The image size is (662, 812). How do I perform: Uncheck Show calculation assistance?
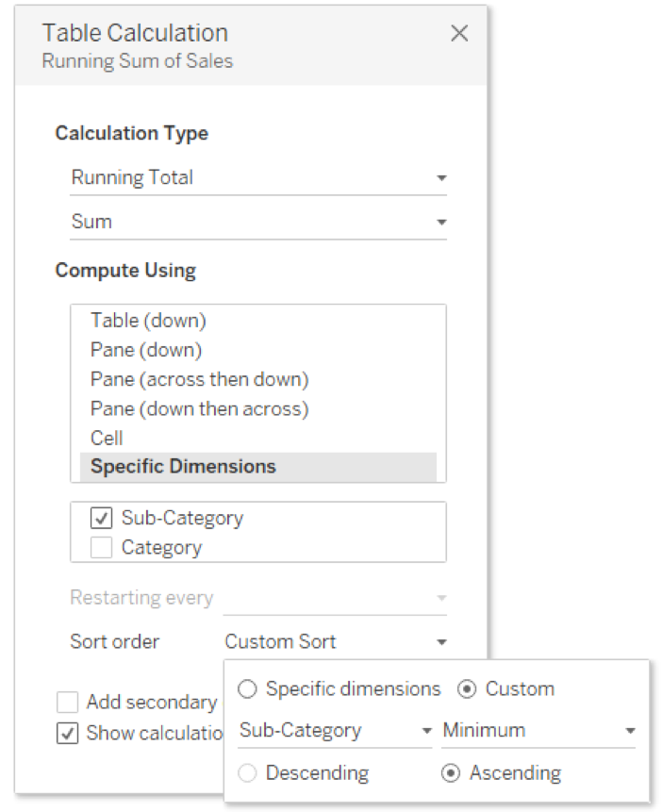69,734
